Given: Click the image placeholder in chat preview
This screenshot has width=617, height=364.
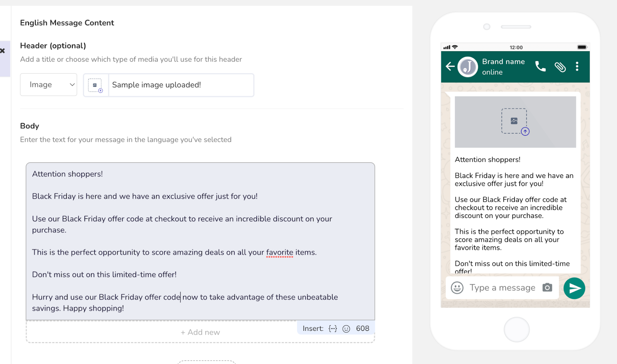Looking at the screenshot, I should (515, 122).
